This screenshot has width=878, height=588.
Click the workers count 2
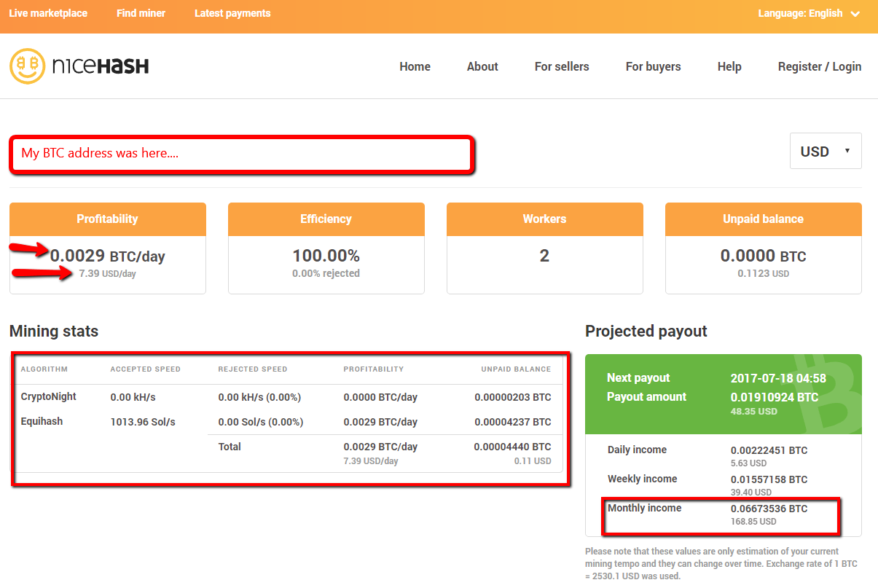point(544,256)
